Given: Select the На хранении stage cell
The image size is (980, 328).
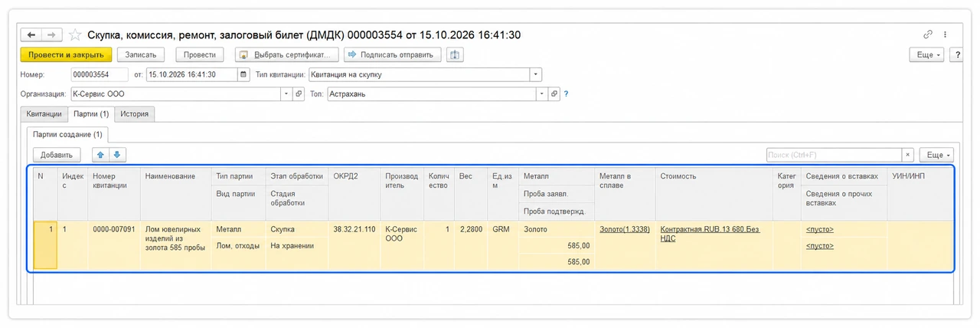Looking at the screenshot, I should (297, 245).
